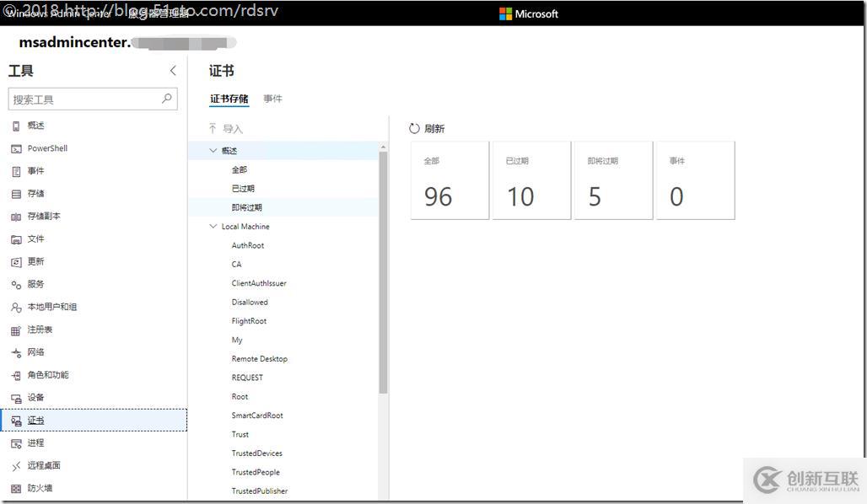Image resolution: width=867 pixels, height=504 pixels.
Task: Switch to the 证书存储 tab
Action: [229, 99]
